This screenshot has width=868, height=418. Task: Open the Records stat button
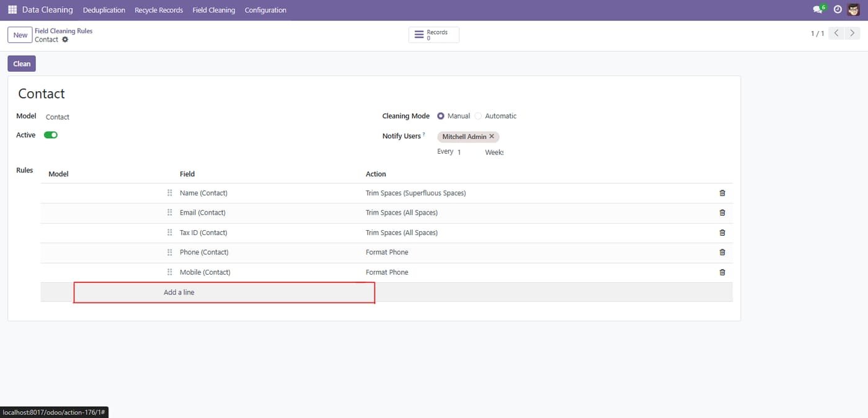(434, 35)
